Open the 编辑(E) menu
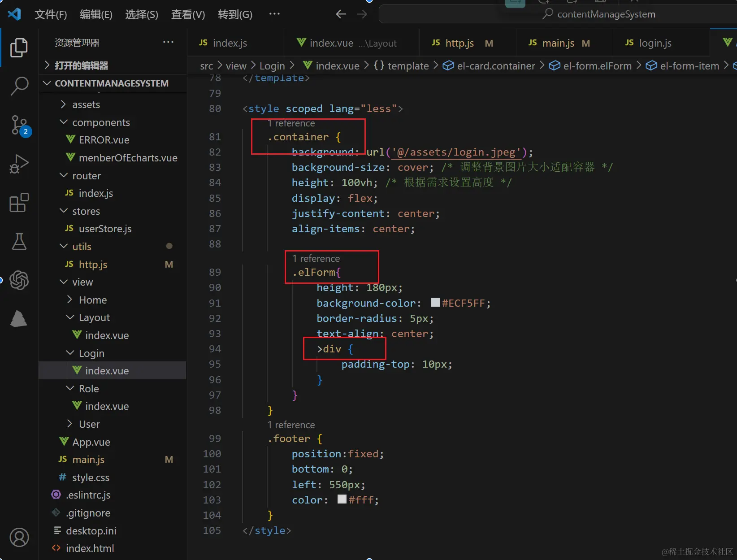 click(96, 15)
